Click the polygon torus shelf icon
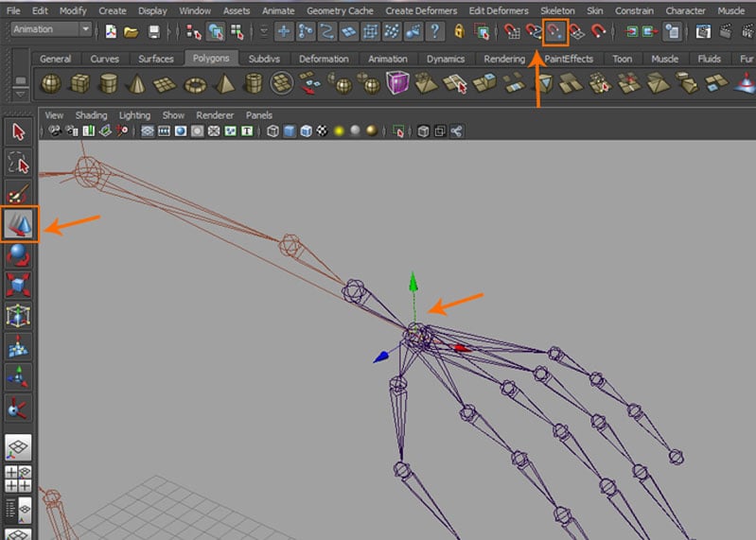Viewport: 756px width, 540px height. [x=194, y=84]
